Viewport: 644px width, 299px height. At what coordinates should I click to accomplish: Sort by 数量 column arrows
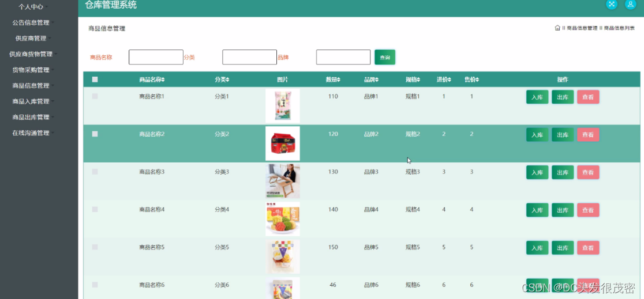(x=339, y=80)
